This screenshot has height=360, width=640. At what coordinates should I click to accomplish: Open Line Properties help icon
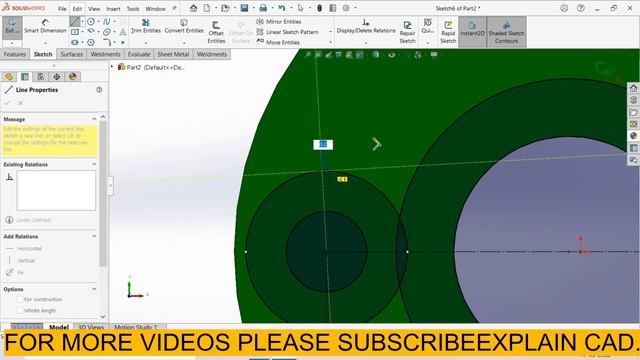tap(99, 90)
